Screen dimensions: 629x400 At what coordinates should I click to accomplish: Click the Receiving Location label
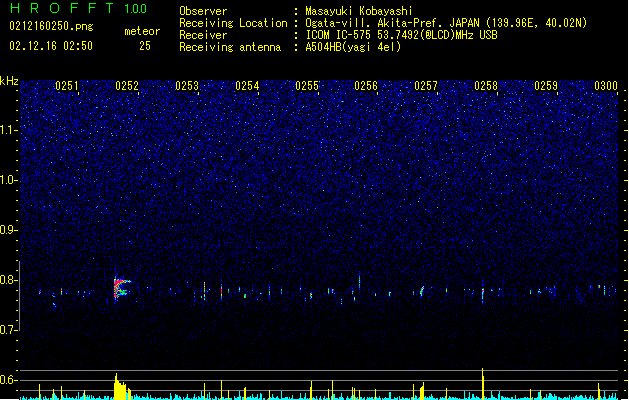pyautogui.click(x=233, y=23)
